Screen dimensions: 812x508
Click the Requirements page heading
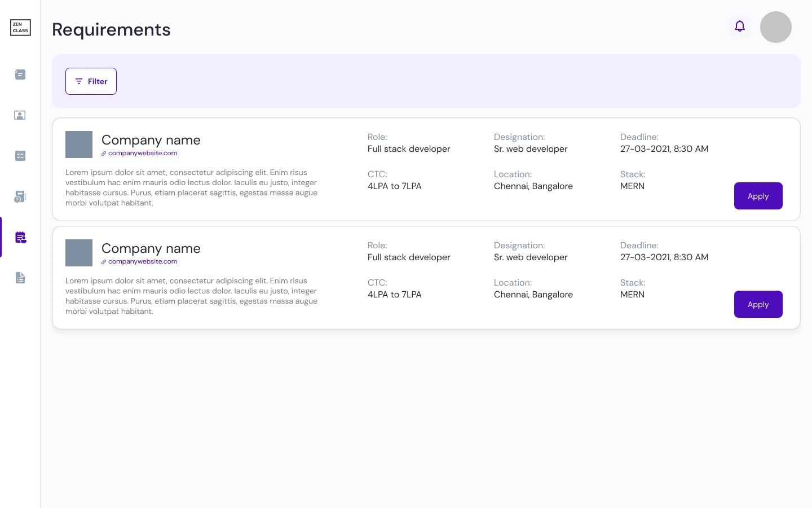coord(111,29)
